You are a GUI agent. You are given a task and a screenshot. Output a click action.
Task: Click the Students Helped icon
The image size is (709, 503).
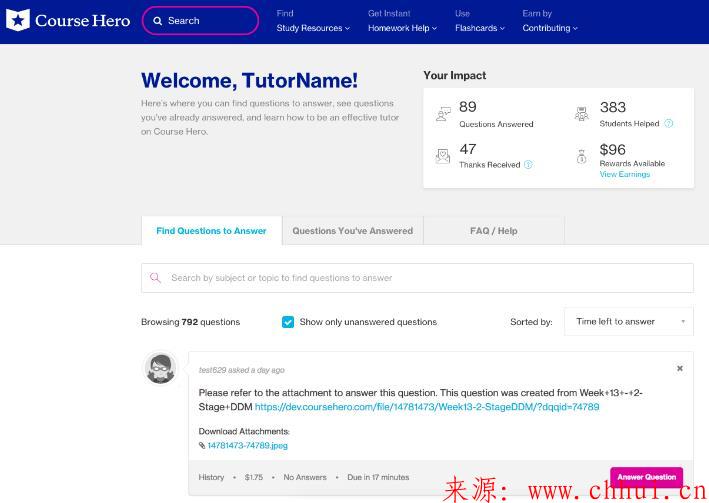coord(581,114)
